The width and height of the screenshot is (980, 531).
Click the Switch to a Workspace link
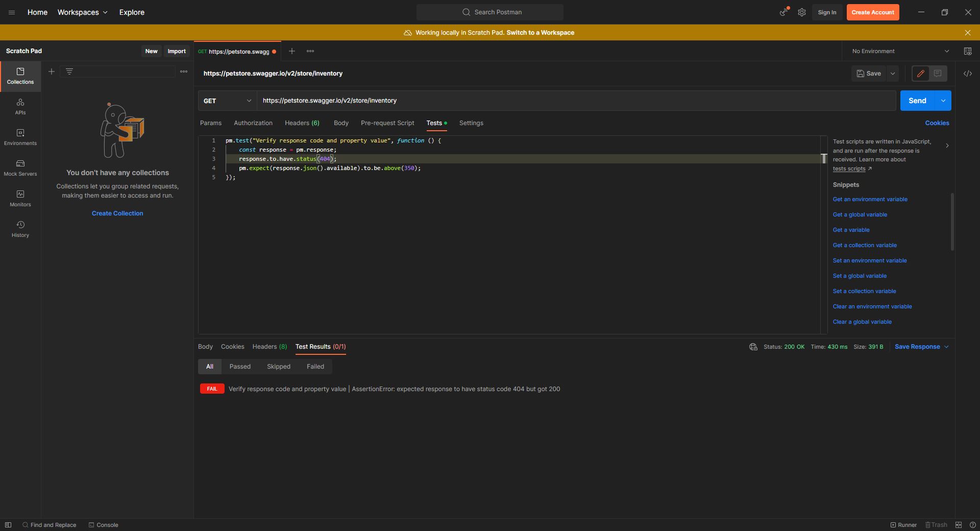[541, 33]
